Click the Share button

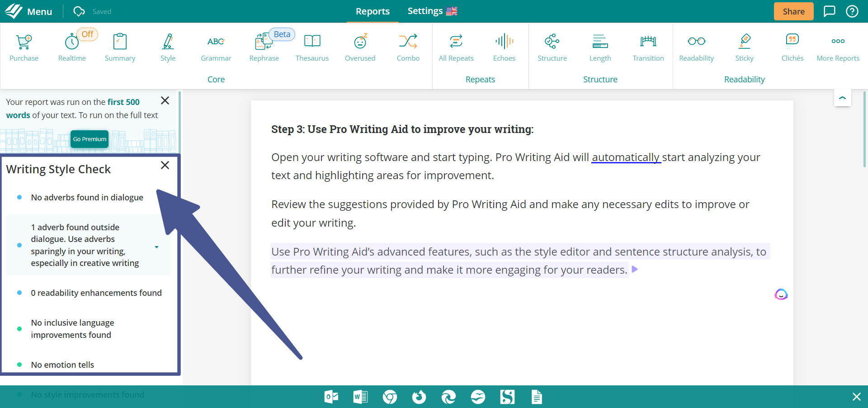(793, 11)
